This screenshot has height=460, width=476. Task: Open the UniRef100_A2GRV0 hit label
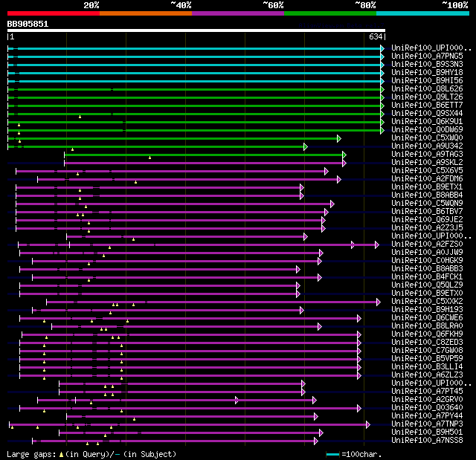427,400
